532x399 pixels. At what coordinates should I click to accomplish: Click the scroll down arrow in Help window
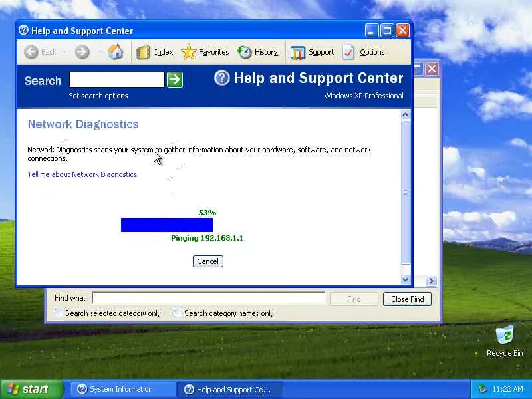click(x=405, y=279)
